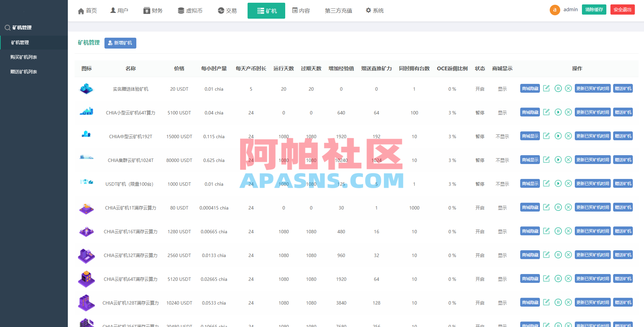The image size is (644, 327).
Task: Open the 财务 (Finance) section icon
Action: click(x=146, y=10)
